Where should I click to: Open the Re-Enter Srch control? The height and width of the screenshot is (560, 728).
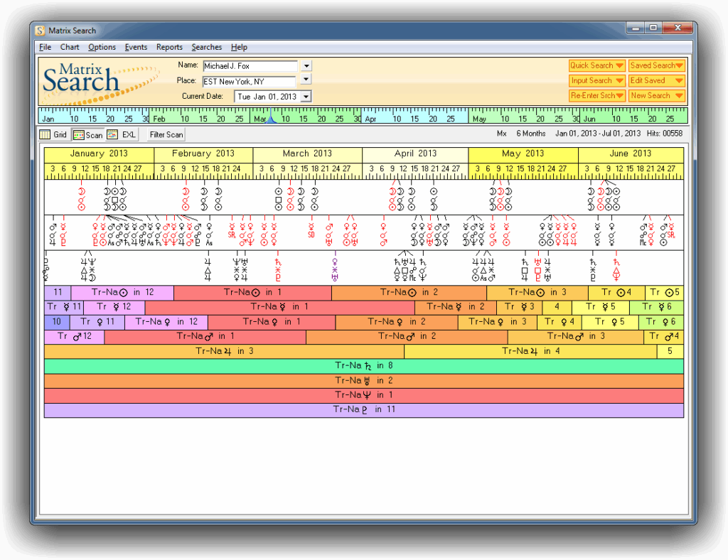tap(596, 96)
